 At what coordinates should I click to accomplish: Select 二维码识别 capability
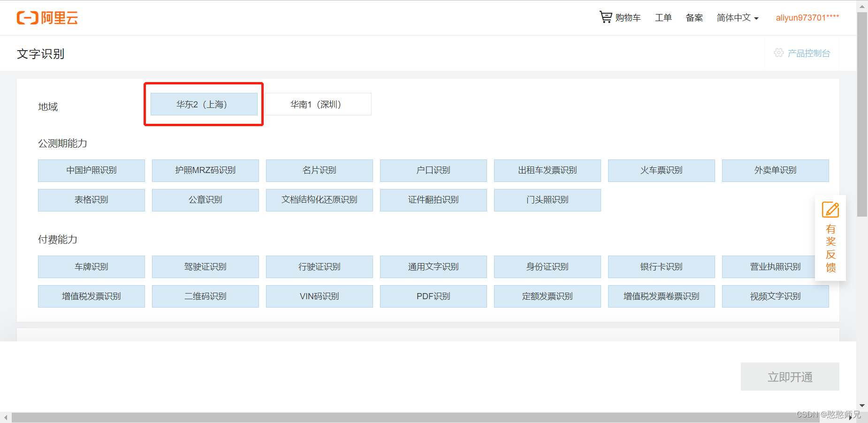pyautogui.click(x=205, y=296)
